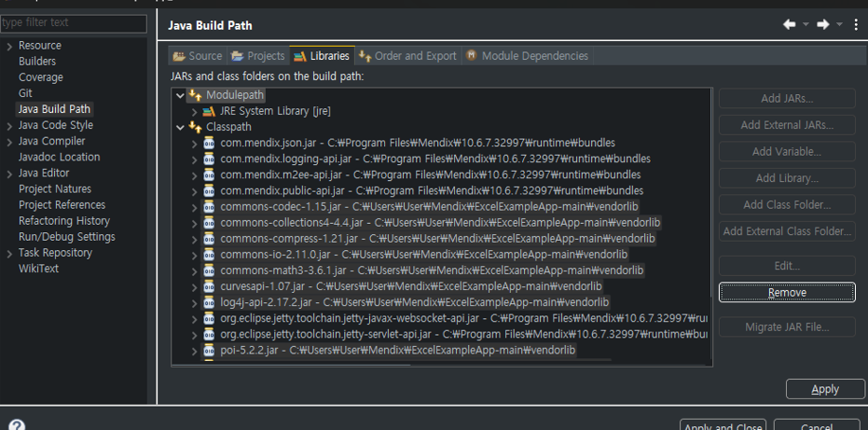Screen dimensions: 868x430
Task: Click jar icon of commons-collections4-4.4.jar
Action: [209, 223]
